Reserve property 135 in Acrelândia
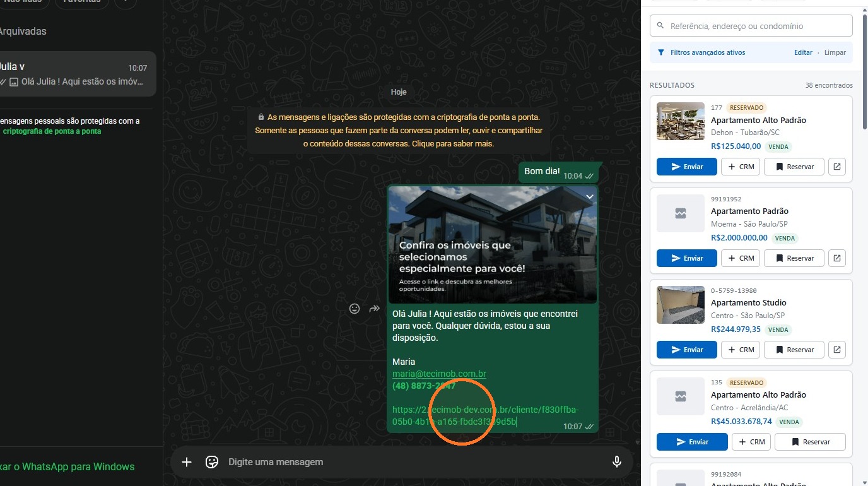Screen dimensions: 868x486 (x=810, y=442)
